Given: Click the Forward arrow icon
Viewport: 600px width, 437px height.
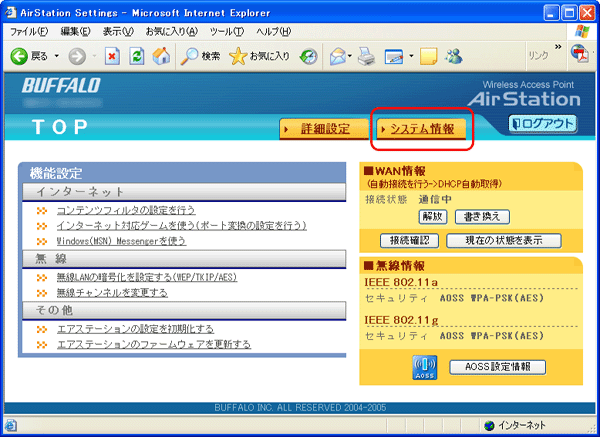Looking at the screenshot, I should (x=77, y=57).
